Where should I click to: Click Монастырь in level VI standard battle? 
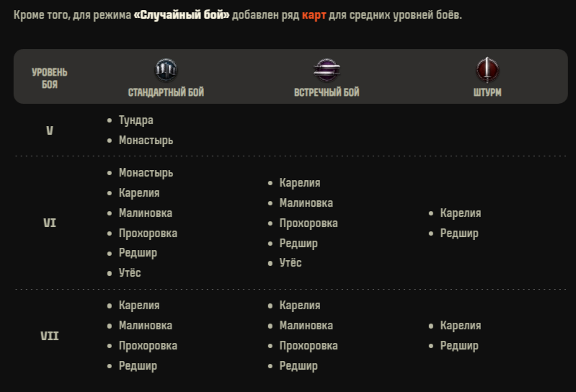pyautogui.click(x=146, y=173)
